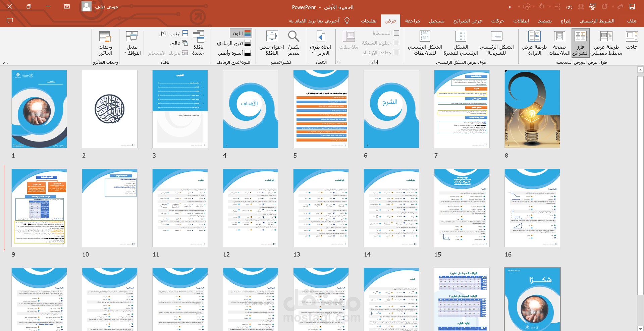
Task: Select slide 4 الأهداف thumbnail
Action: [x=251, y=109]
